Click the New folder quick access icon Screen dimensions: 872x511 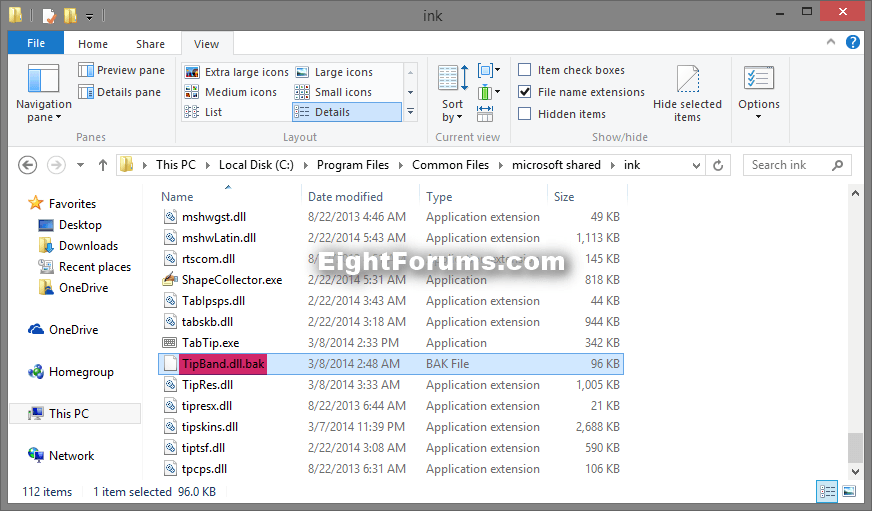pos(71,15)
